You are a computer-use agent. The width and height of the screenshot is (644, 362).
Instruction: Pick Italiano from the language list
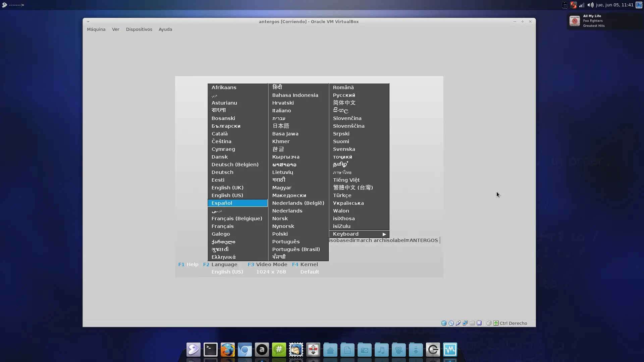pyautogui.click(x=298, y=111)
